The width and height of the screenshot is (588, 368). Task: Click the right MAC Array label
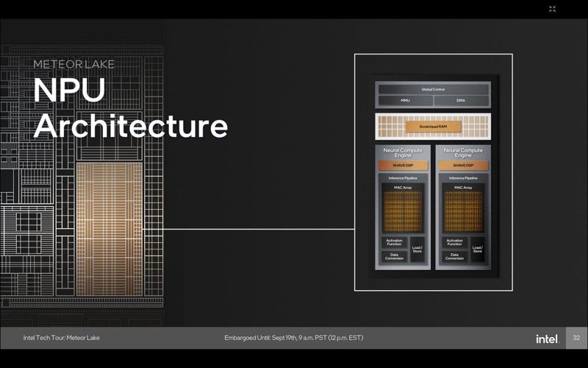pyautogui.click(x=463, y=188)
